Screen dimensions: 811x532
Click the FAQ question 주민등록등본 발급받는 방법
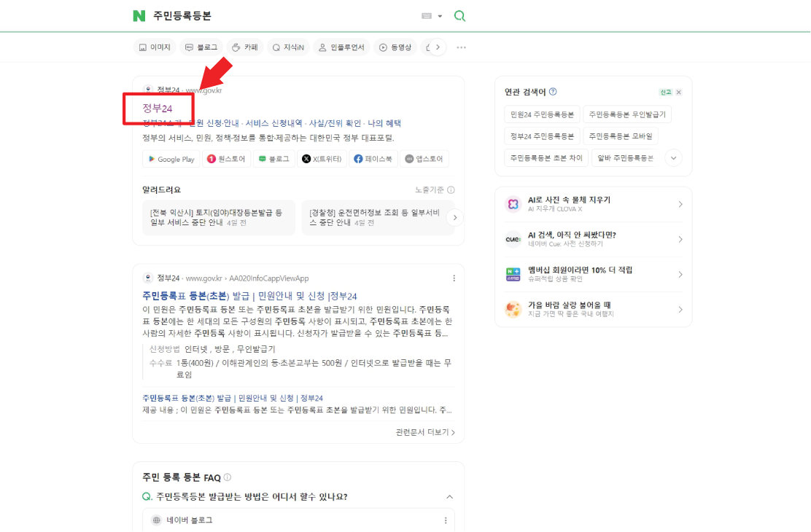coord(252,497)
